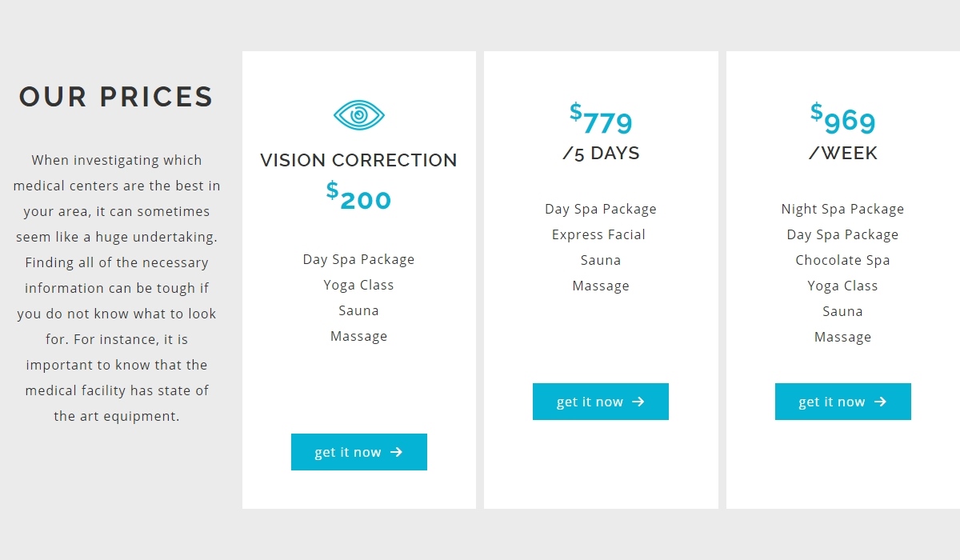Image resolution: width=960 pixels, height=560 pixels.
Task: Click the eye icon above Vision Correction
Action: pyautogui.click(x=359, y=115)
